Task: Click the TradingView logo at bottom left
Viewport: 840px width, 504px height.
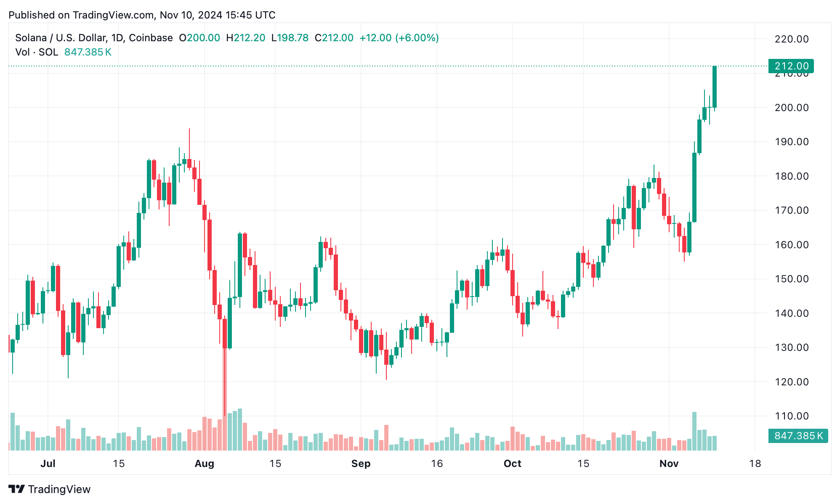Action: [50, 489]
